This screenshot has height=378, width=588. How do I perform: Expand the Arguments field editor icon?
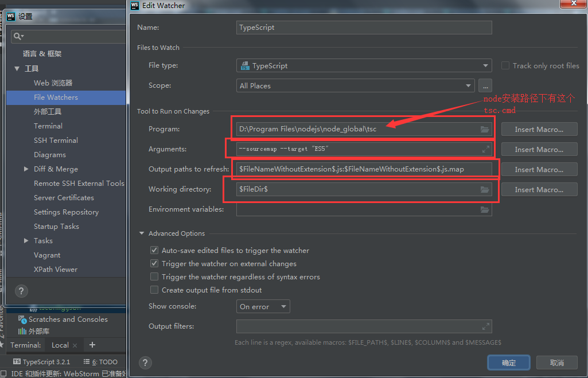click(486, 149)
